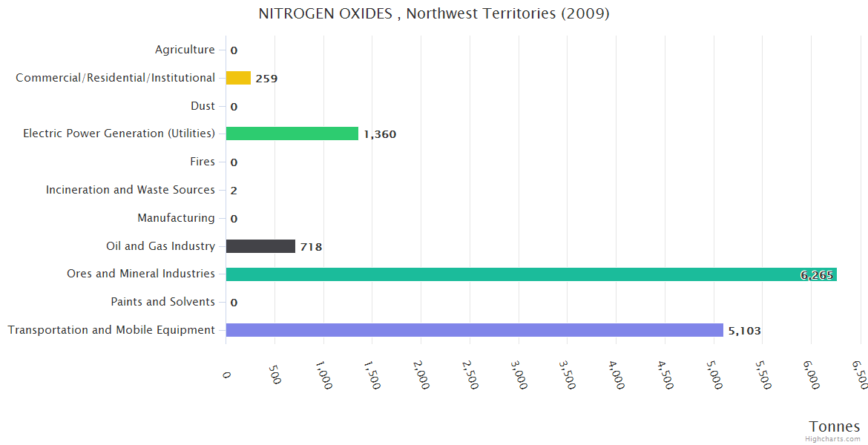Click the yellow Commercial/Residential/Institutional bar

pyautogui.click(x=238, y=78)
